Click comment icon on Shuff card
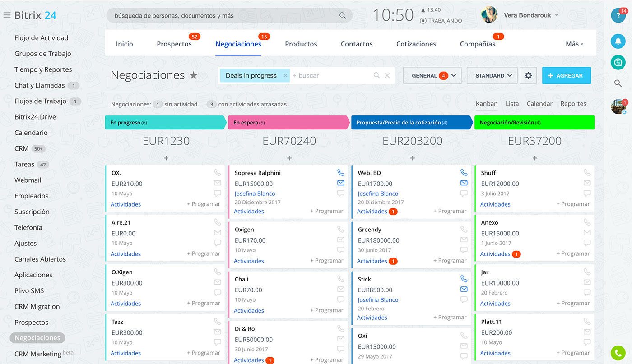The height and width of the screenshot is (364, 632). coord(587,193)
